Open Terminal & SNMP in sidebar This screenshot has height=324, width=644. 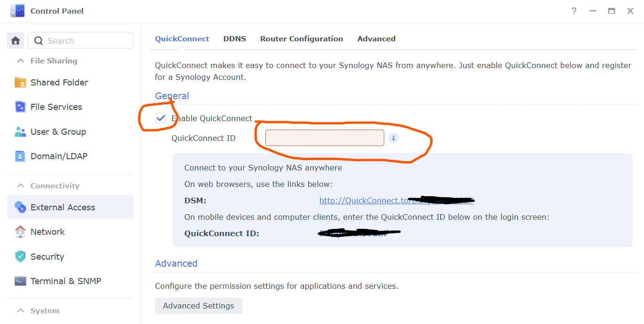[70, 281]
